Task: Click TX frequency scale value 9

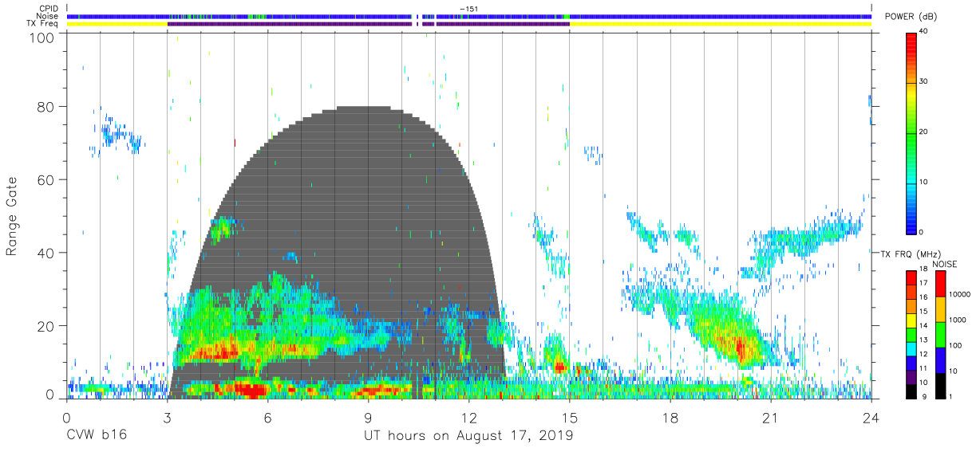Action: 925,396
